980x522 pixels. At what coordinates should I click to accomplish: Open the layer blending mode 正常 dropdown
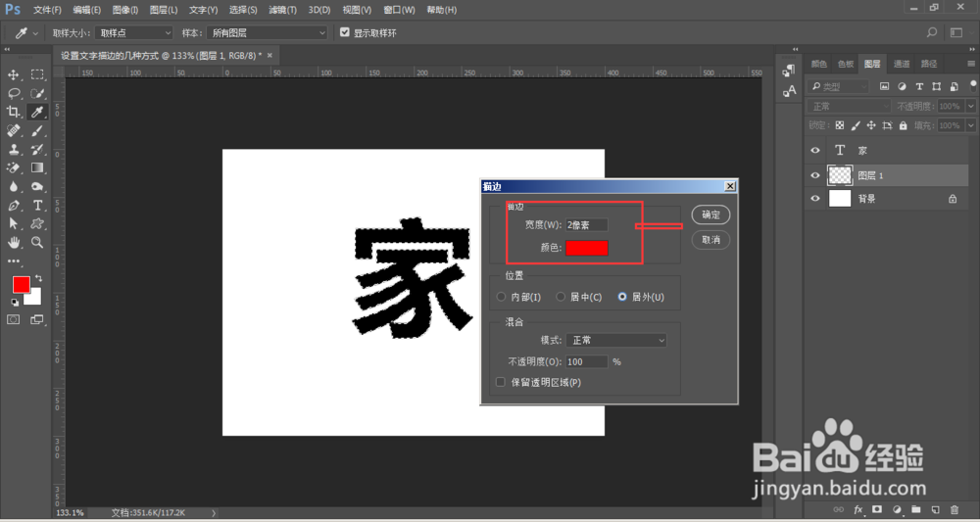click(849, 106)
